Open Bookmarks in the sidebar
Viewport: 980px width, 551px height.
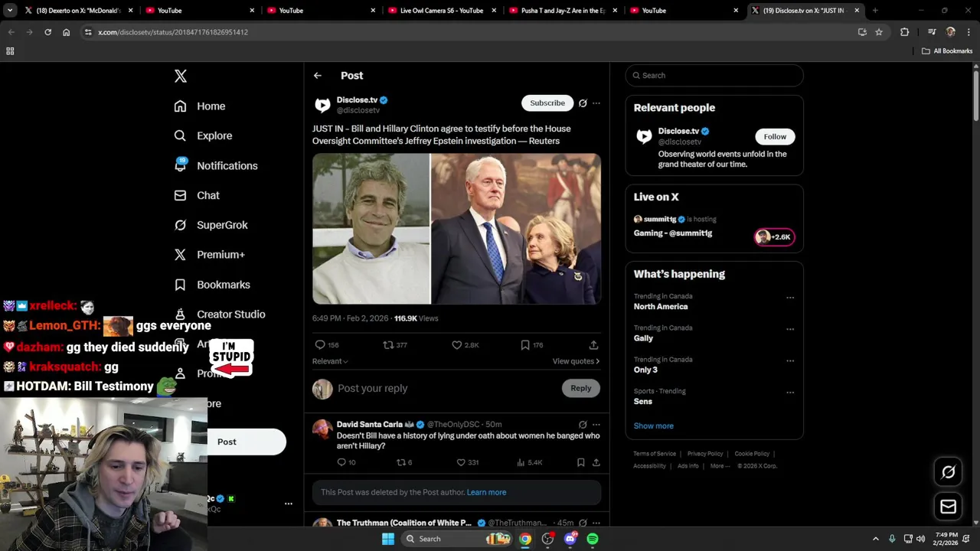[212, 285]
